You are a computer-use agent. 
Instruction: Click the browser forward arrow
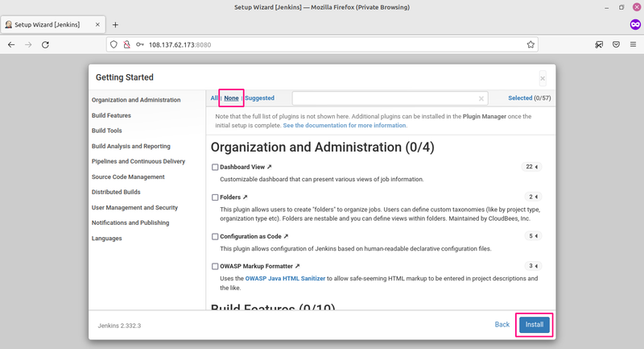[28, 45]
